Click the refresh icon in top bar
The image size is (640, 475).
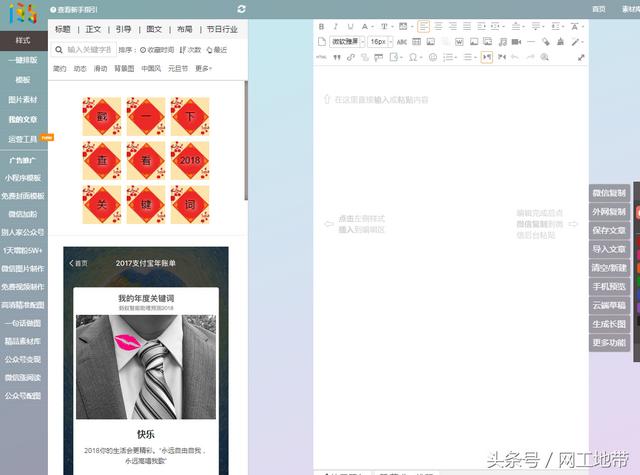pyautogui.click(x=242, y=8)
